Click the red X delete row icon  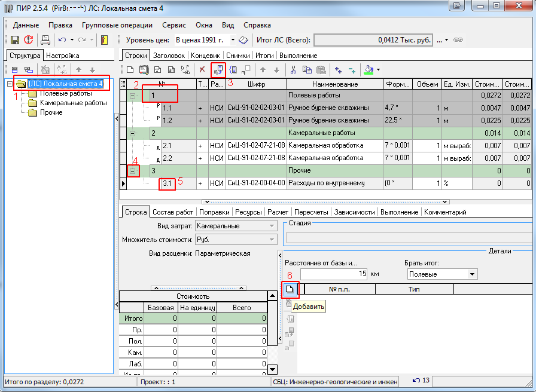tap(202, 69)
